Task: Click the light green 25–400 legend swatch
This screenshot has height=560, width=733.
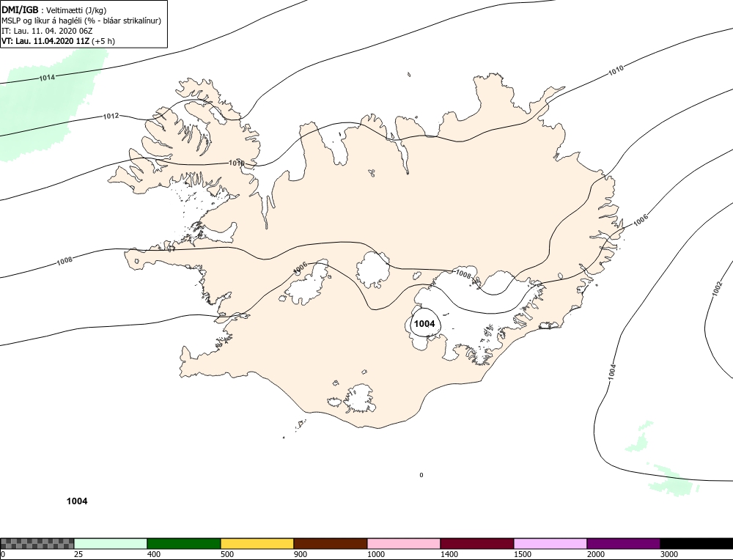Action: click(111, 544)
